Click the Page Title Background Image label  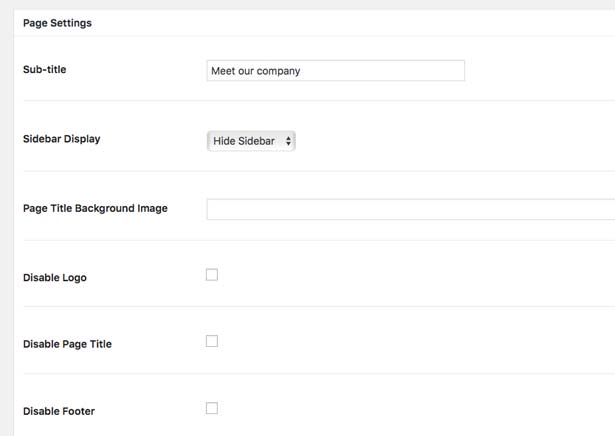95,208
